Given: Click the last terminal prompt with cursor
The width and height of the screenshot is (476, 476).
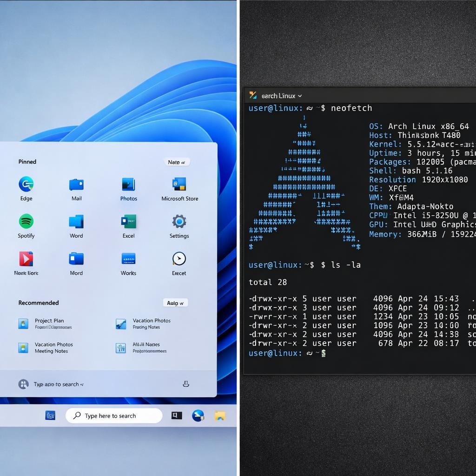Looking at the screenshot, I should tap(287, 353).
